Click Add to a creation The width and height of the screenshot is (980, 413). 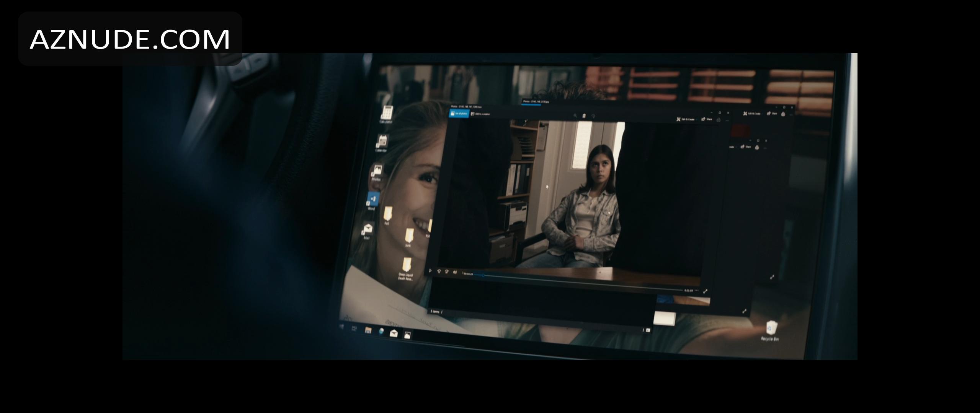click(480, 114)
